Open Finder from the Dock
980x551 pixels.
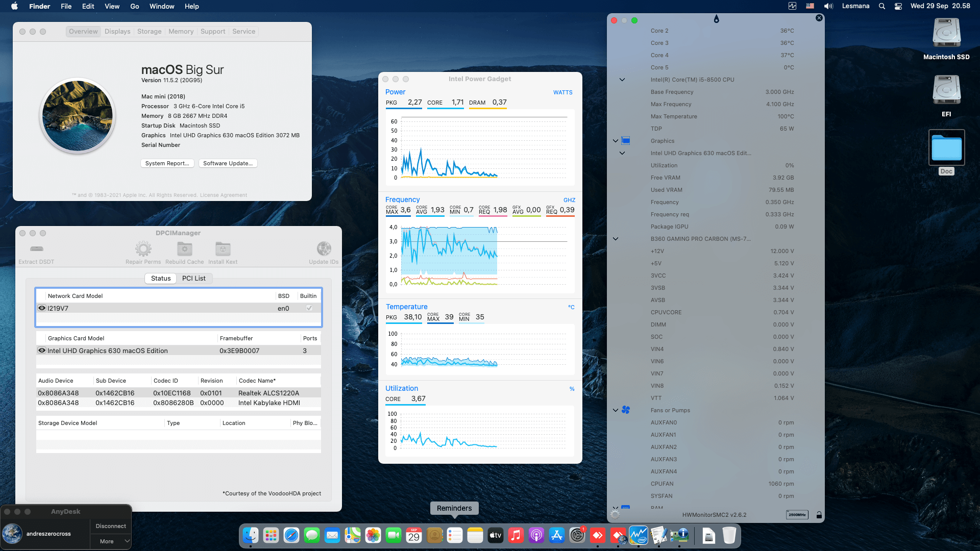click(x=250, y=535)
